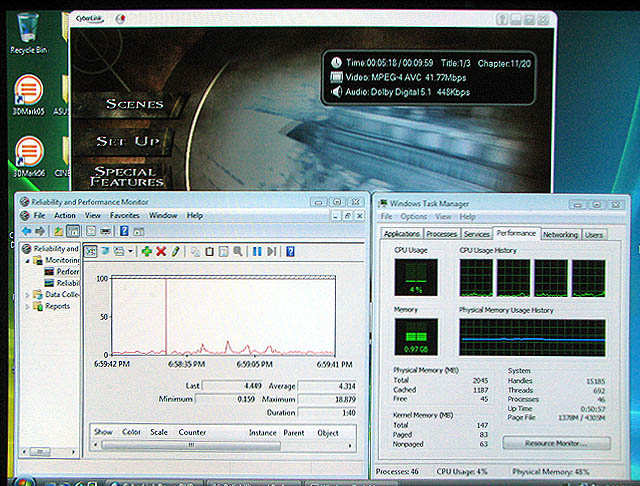Image resolution: width=640 pixels, height=486 pixels.
Task: Click Scenes in the DVD menu
Action: click(x=135, y=104)
